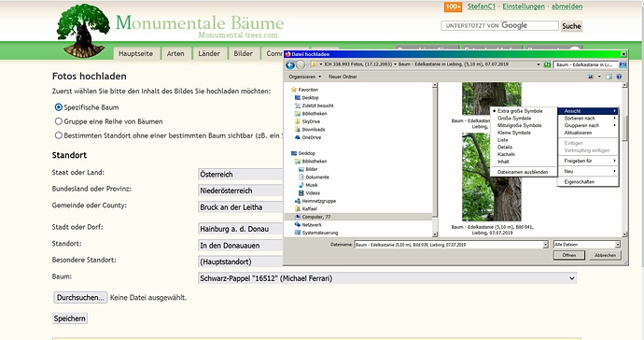Open the orange 100+ badge
This screenshot has width=644, height=340.
[x=453, y=7]
